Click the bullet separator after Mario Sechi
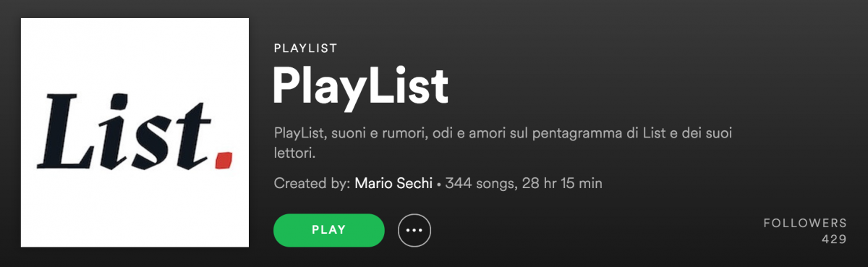Image resolution: width=868 pixels, height=267 pixels. (x=439, y=184)
